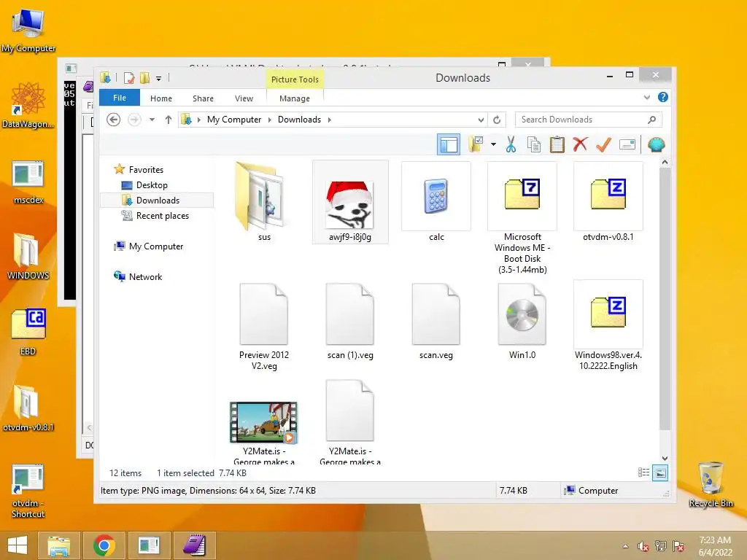This screenshot has height=560, width=747.
Task: Select the Recycle Bin desktop icon
Action: point(711,484)
